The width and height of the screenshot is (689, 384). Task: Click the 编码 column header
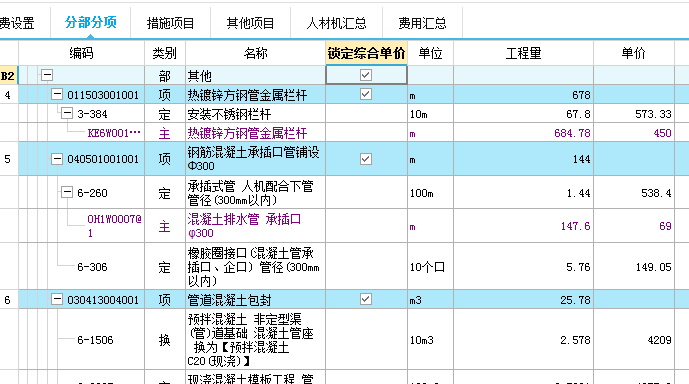click(81, 53)
